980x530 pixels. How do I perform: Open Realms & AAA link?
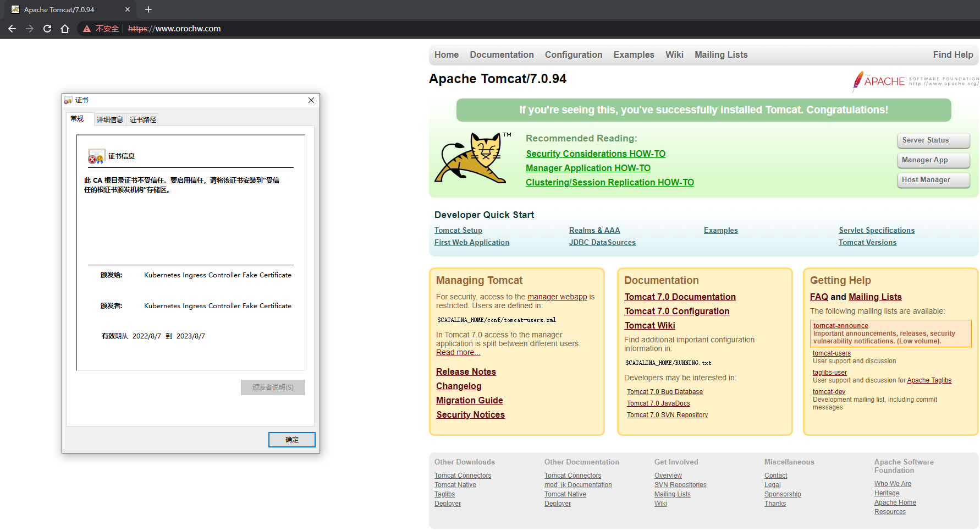(594, 230)
